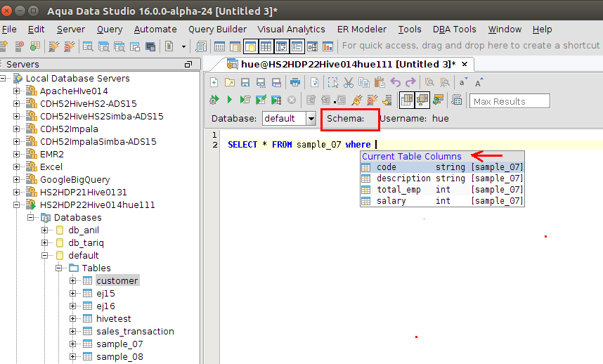The width and height of the screenshot is (603, 364).
Task: Select the total_emp column suggestion
Action: [442, 190]
